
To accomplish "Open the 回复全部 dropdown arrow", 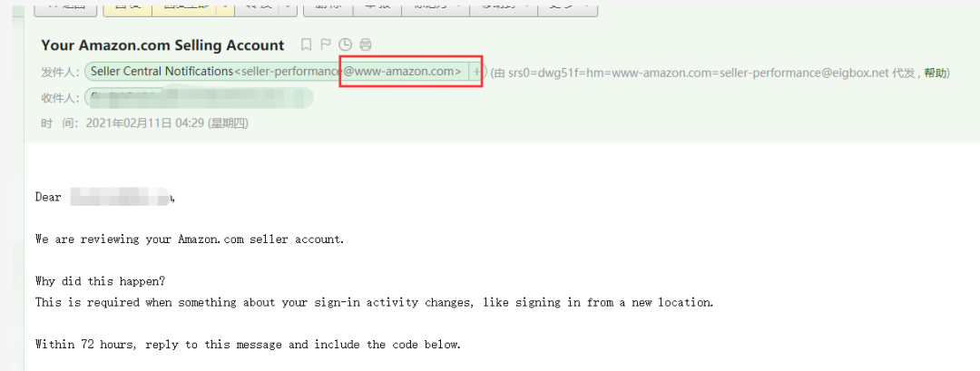I will click(x=224, y=5).
